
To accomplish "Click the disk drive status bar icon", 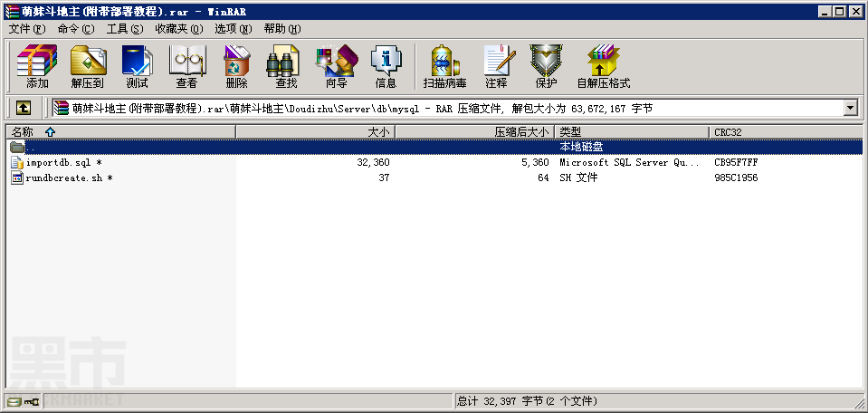I will [14, 401].
